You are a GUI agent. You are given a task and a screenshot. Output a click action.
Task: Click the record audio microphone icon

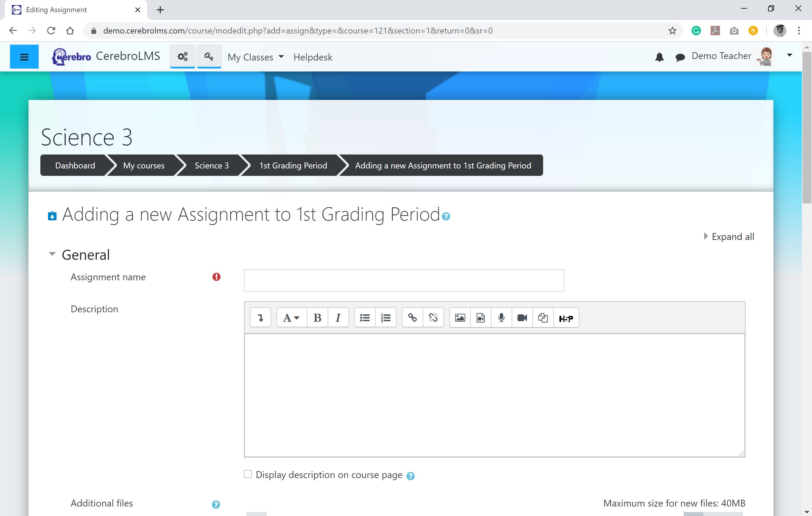(x=501, y=318)
